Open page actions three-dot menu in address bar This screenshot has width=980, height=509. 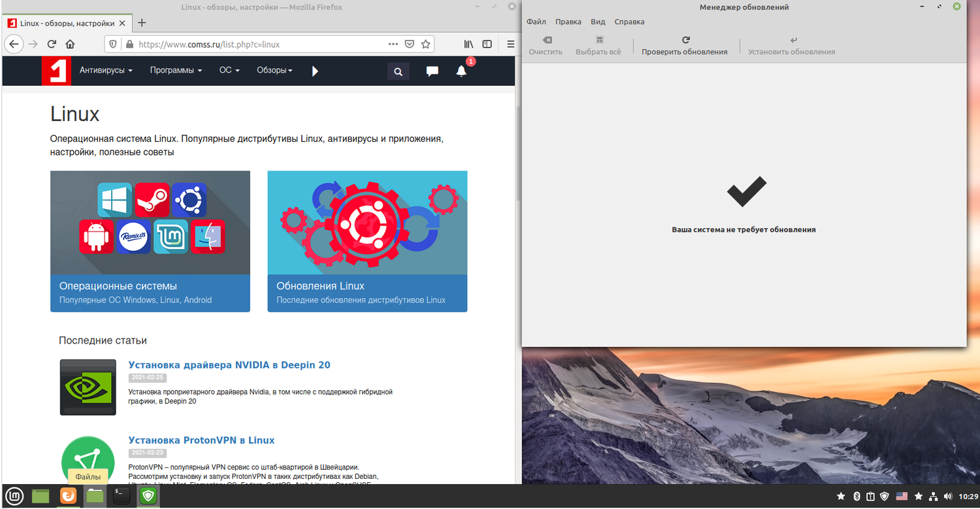tap(393, 44)
